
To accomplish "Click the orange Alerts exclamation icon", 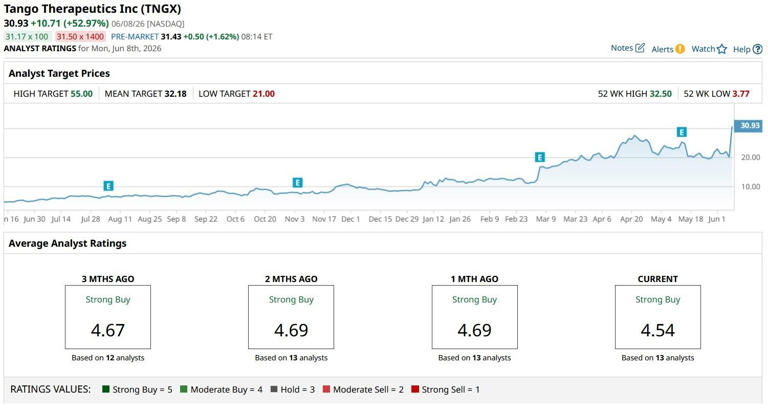I will [x=680, y=49].
